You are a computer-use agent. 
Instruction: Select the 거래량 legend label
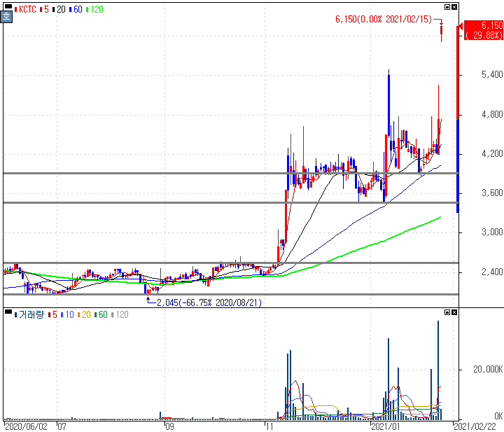click(x=29, y=314)
